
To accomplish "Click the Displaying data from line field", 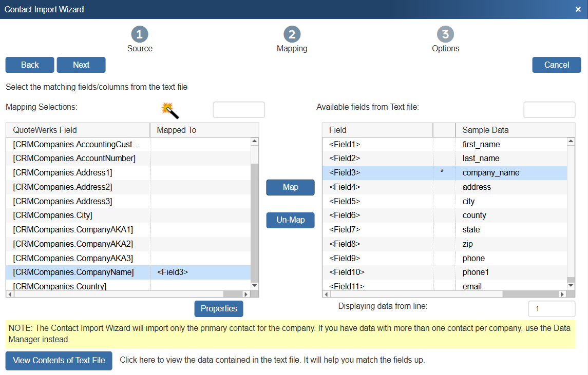I will click(x=551, y=309).
